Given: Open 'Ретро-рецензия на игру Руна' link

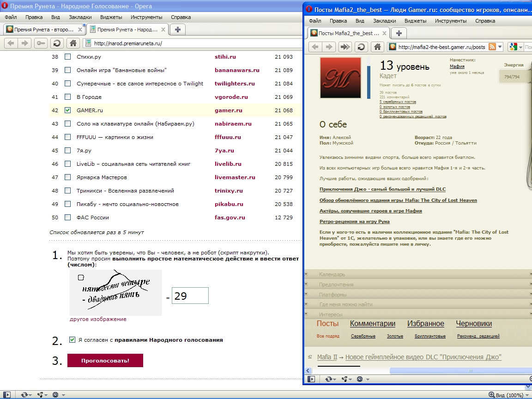Looking at the screenshot, I should point(354,221).
